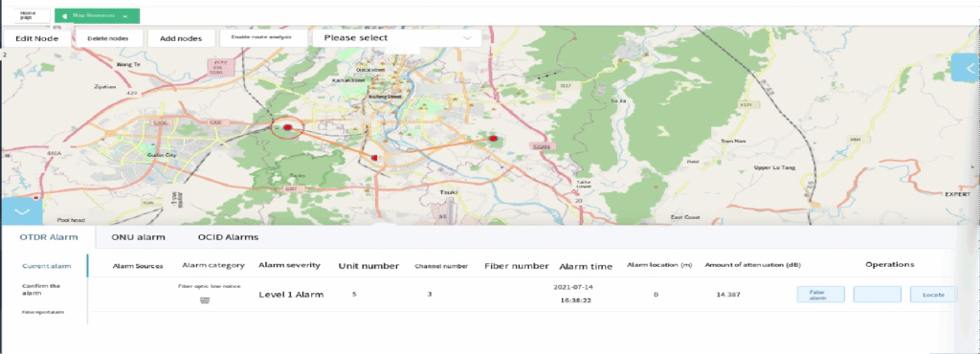
Task: Open the OTDR Alarm tab
Action: pyautogui.click(x=49, y=237)
